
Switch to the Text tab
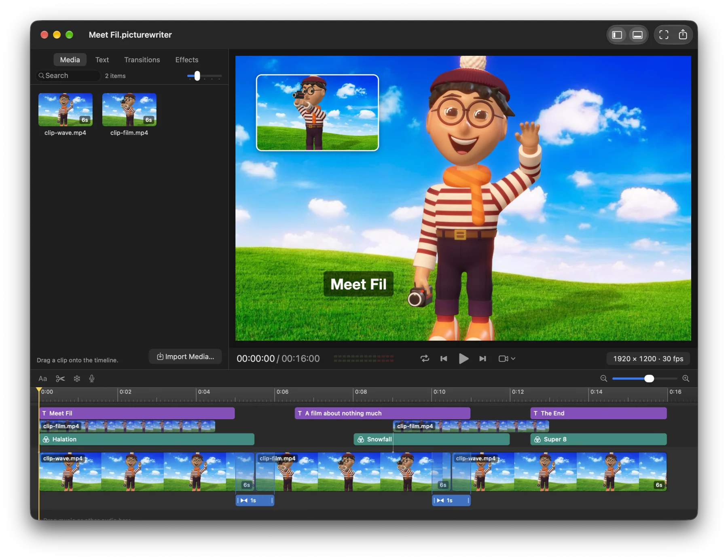point(102,60)
